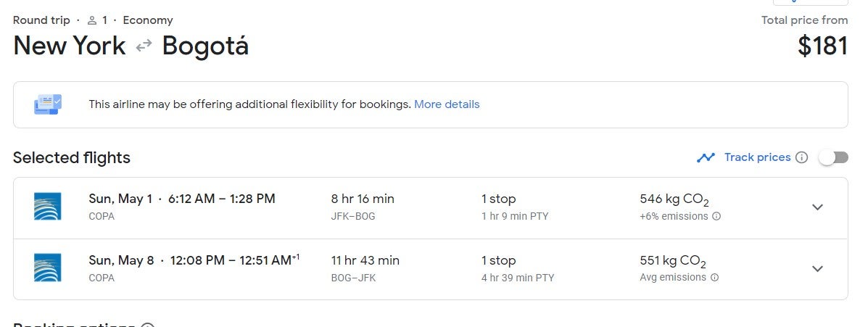Click the Track prices label
The width and height of the screenshot is (868, 327).
pos(757,157)
